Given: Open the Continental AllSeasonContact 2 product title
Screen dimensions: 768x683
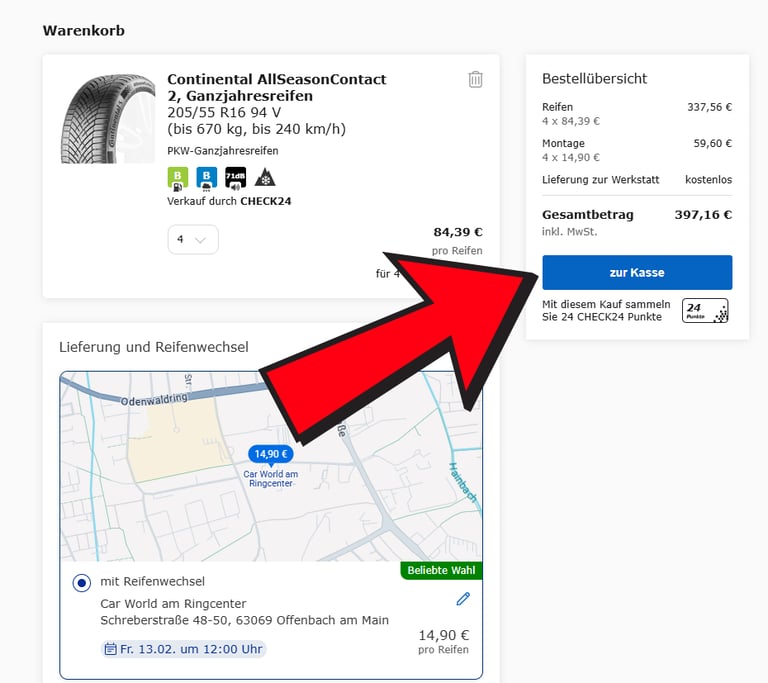Looking at the screenshot, I should pyautogui.click(x=277, y=87).
